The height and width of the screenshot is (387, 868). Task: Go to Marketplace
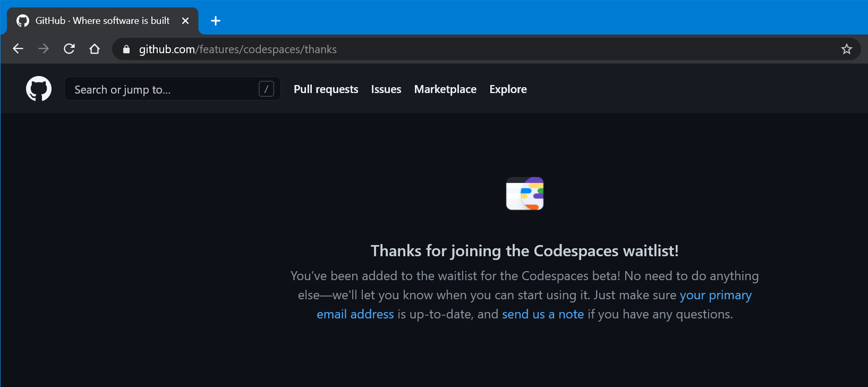click(x=445, y=89)
